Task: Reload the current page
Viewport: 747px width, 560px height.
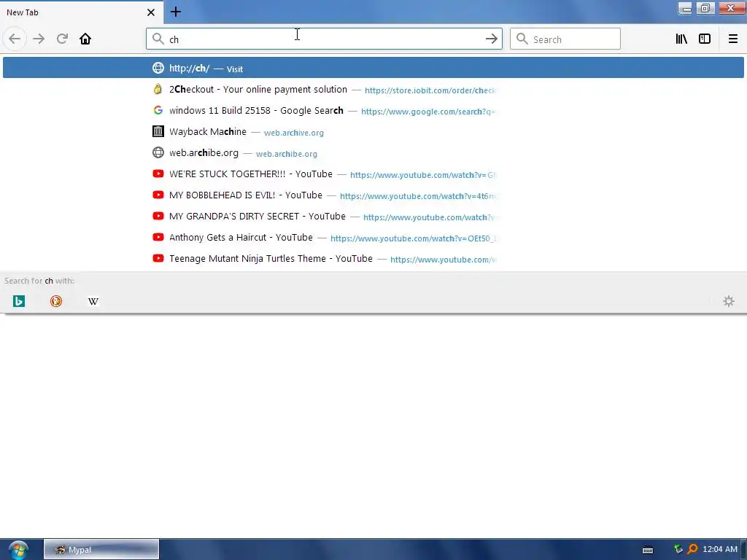Action: (x=62, y=39)
